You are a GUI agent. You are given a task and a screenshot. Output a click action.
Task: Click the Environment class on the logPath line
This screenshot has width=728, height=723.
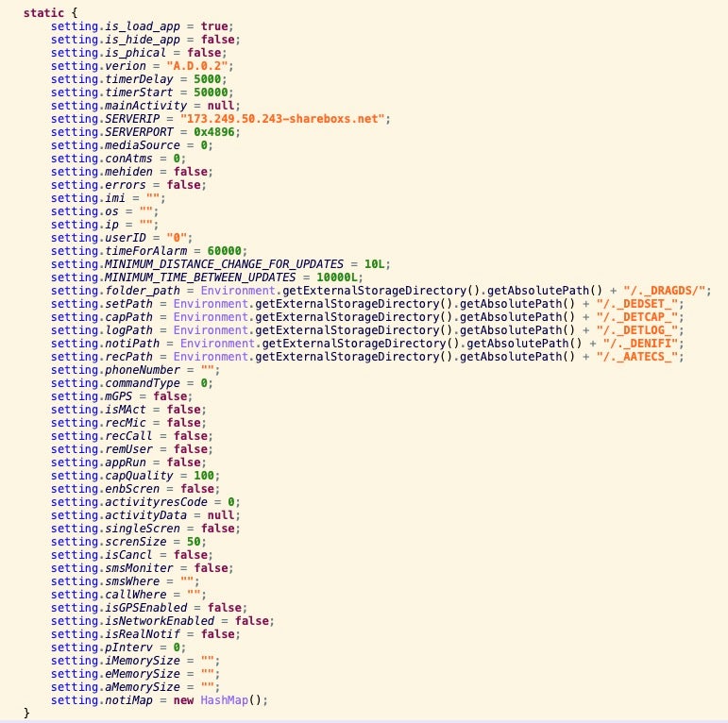coord(212,330)
